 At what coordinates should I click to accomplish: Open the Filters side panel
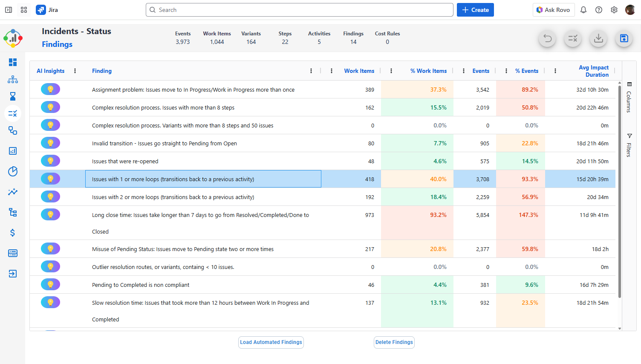629,145
